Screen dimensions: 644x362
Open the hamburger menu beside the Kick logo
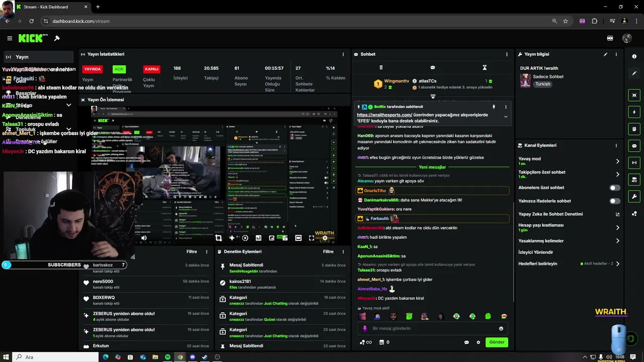10,38
